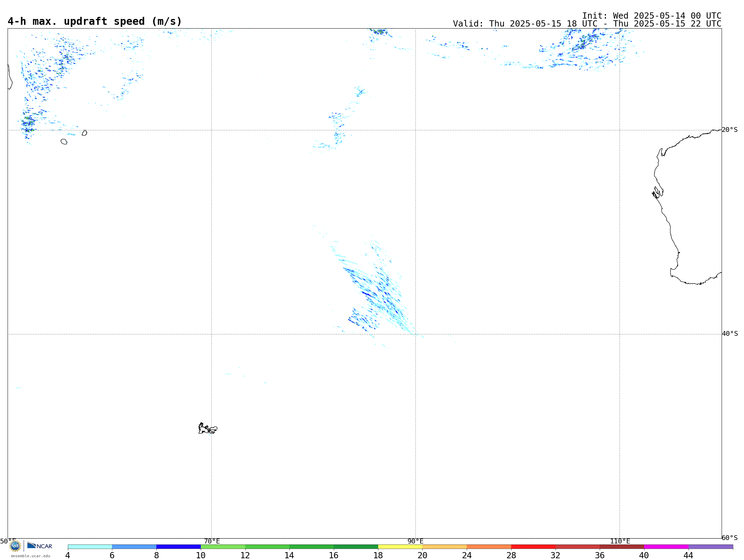Select the light cyan 4–6 colorbar swatch
The image size is (744, 560).
click(90, 547)
